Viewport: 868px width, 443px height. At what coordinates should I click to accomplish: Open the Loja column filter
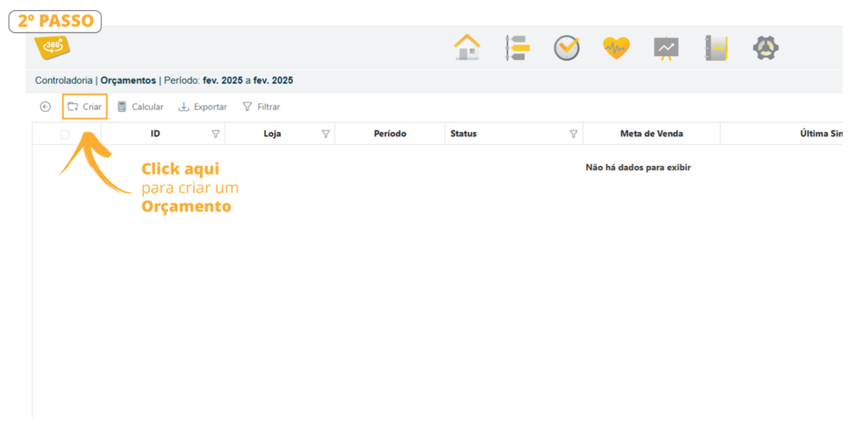click(x=325, y=134)
